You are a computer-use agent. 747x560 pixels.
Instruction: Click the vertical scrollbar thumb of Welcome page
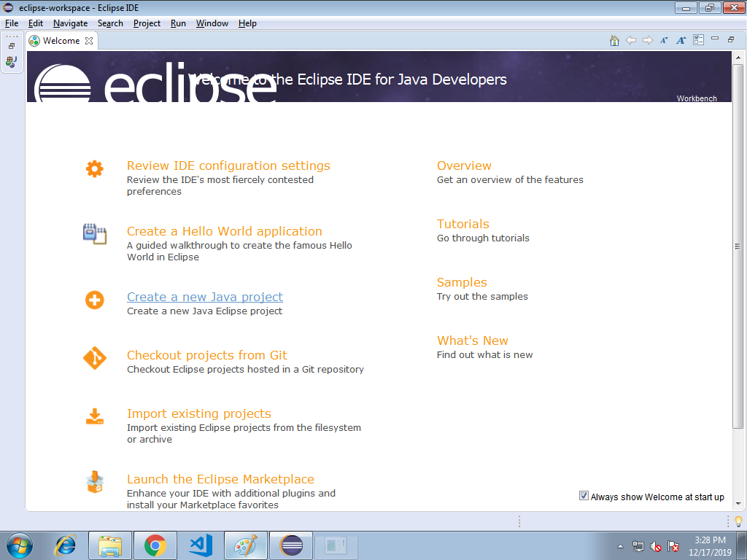coord(738,246)
